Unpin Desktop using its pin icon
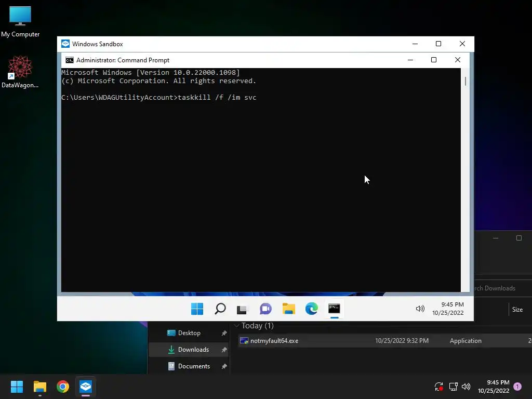The height and width of the screenshot is (399, 532). (224, 333)
